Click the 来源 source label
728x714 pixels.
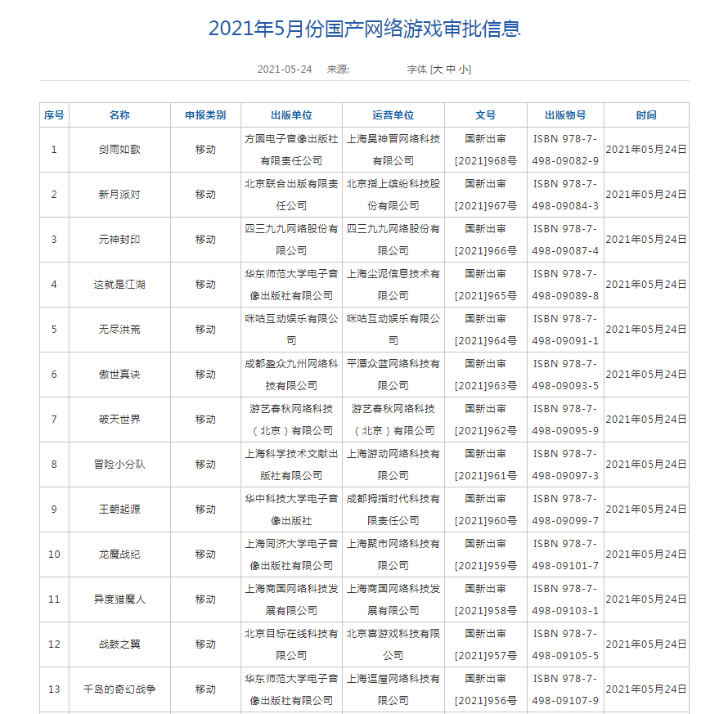click(x=338, y=70)
